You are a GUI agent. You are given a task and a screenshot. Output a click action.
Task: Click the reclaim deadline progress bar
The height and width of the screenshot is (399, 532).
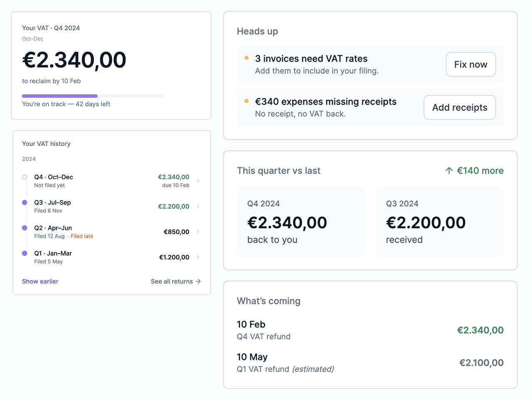93,96
